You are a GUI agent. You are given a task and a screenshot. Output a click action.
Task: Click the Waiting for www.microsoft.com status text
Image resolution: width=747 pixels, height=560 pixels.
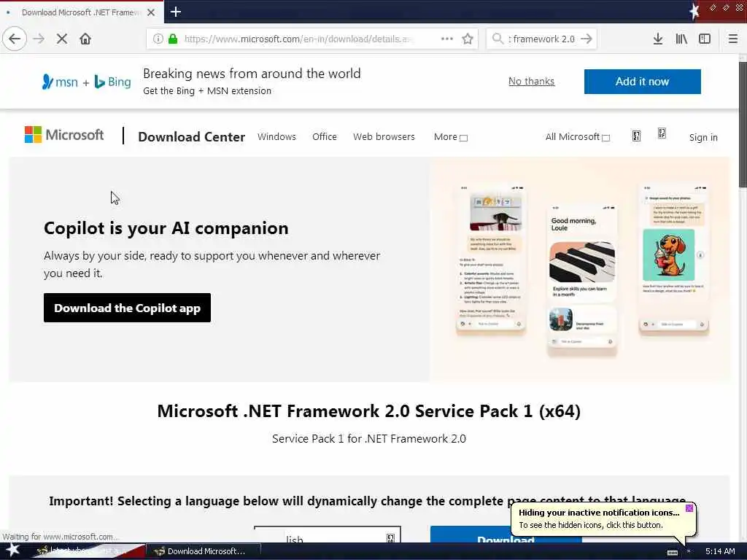point(61,537)
